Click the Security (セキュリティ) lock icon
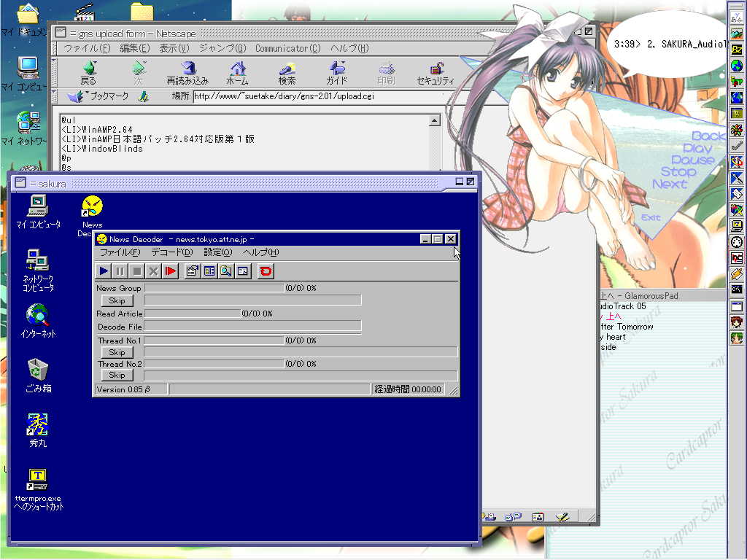 pyautogui.click(x=436, y=72)
